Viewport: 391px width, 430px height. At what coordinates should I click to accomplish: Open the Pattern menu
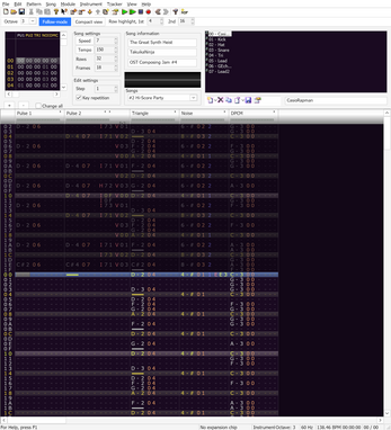tap(34, 4)
